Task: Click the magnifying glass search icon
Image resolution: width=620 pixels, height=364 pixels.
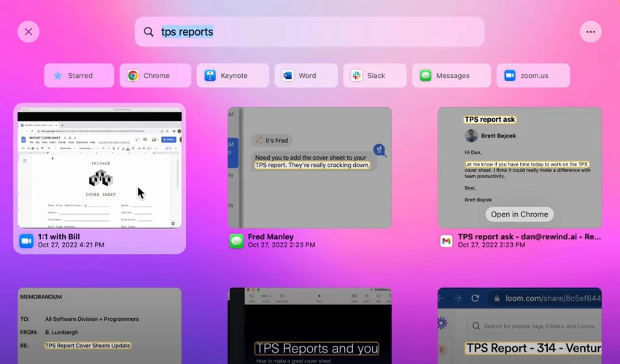Action: click(x=148, y=31)
